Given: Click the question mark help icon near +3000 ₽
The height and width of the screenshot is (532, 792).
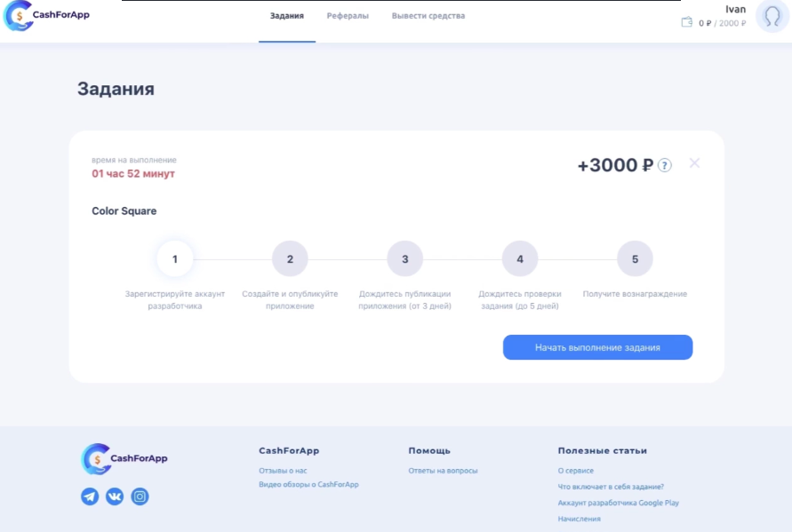Looking at the screenshot, I should (x=665, y=165).
